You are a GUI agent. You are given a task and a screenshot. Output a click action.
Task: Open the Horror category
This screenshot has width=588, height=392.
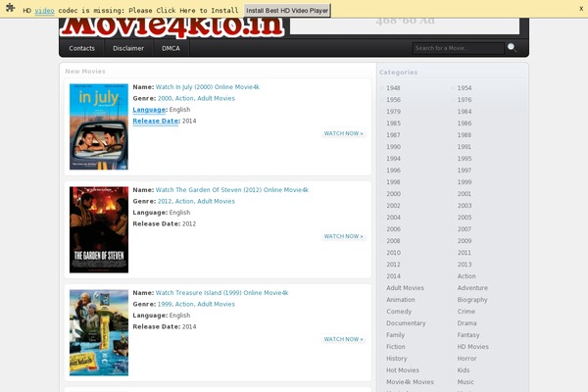click(x=466, y=359)
